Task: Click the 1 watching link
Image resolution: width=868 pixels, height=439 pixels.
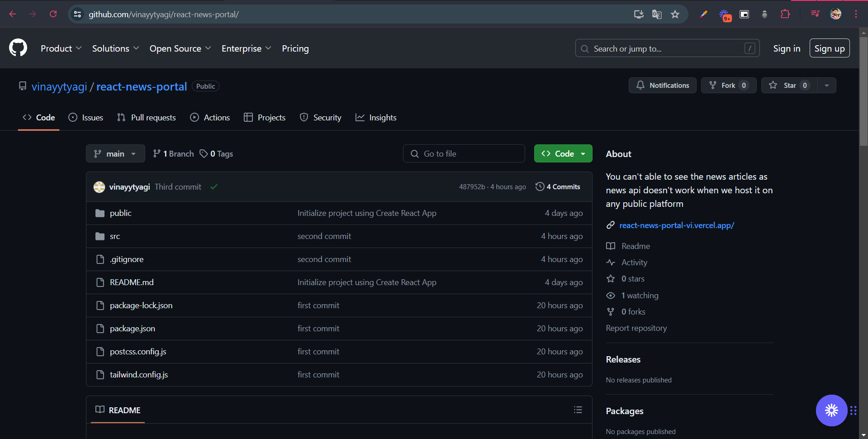Action: 633,295
